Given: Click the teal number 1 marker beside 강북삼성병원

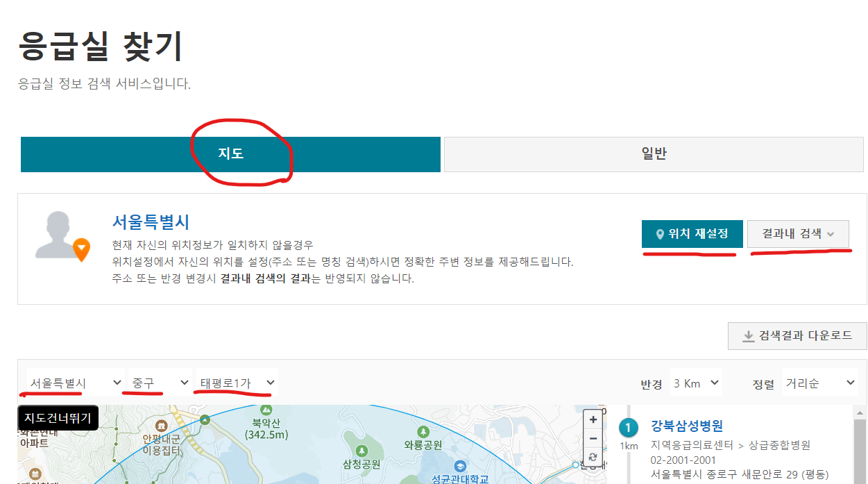Looking at the screenshot, I should pos(628,427).
